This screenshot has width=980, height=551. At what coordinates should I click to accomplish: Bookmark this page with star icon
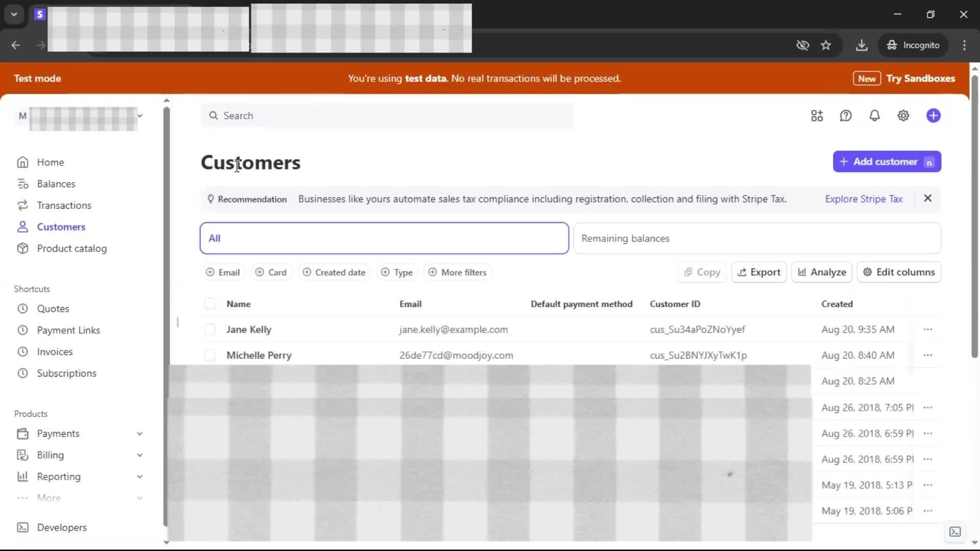tap(826, 45)
